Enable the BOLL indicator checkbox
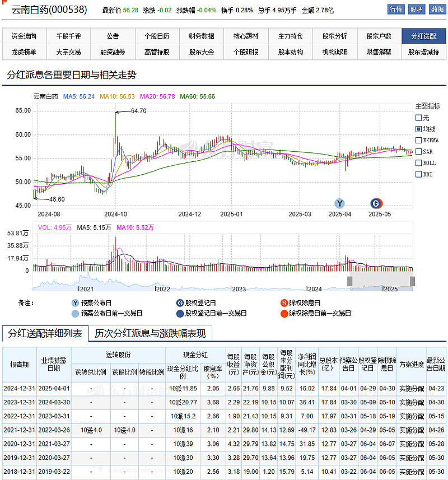 [418, 163]
